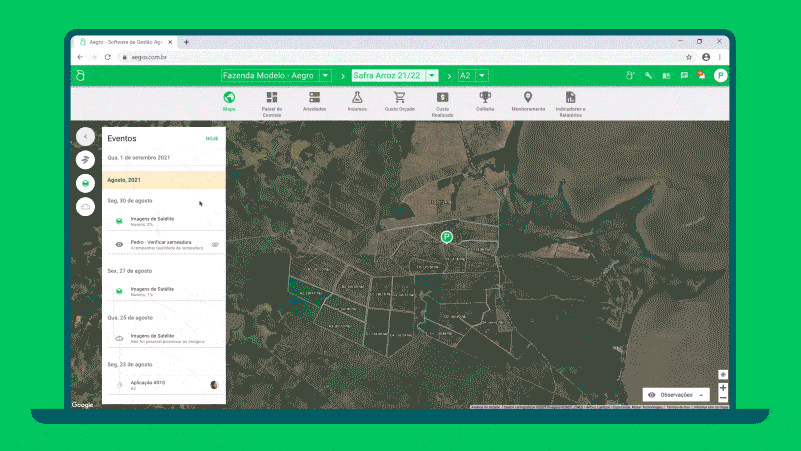Image resolution: width=801 pixels, height=451 pixels.
Task: Toggle Observações eye visibility on map
Action: tap(652, 395)
